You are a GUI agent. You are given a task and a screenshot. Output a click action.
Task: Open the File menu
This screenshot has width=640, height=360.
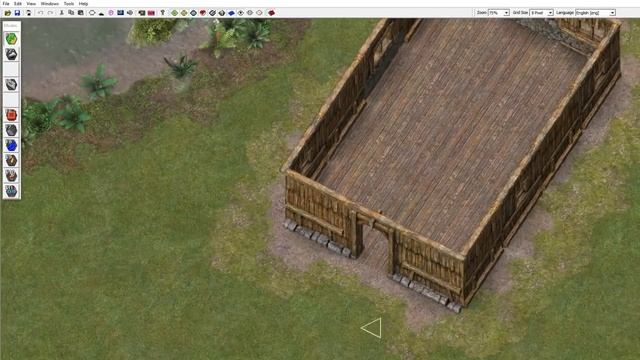6,4
